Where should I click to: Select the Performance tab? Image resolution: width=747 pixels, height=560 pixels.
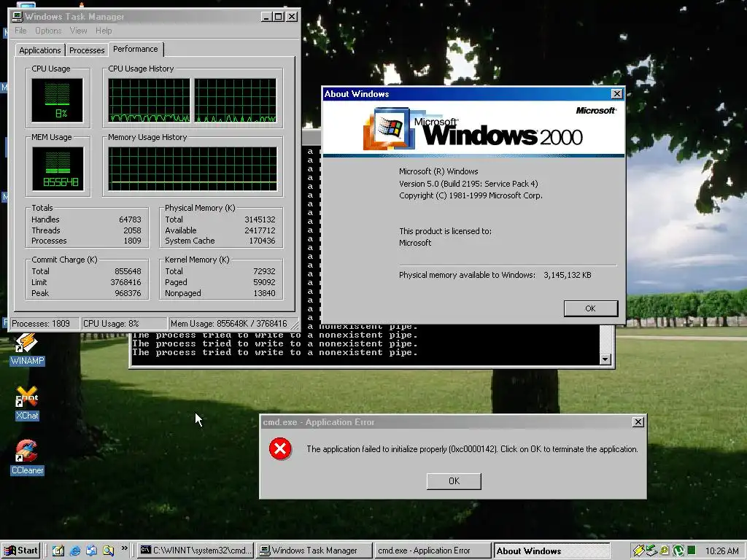[135, 49]
